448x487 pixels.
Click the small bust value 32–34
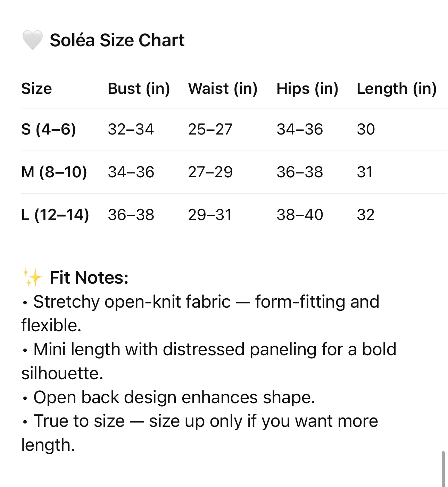pyautogui.click(x=131, y=129)
